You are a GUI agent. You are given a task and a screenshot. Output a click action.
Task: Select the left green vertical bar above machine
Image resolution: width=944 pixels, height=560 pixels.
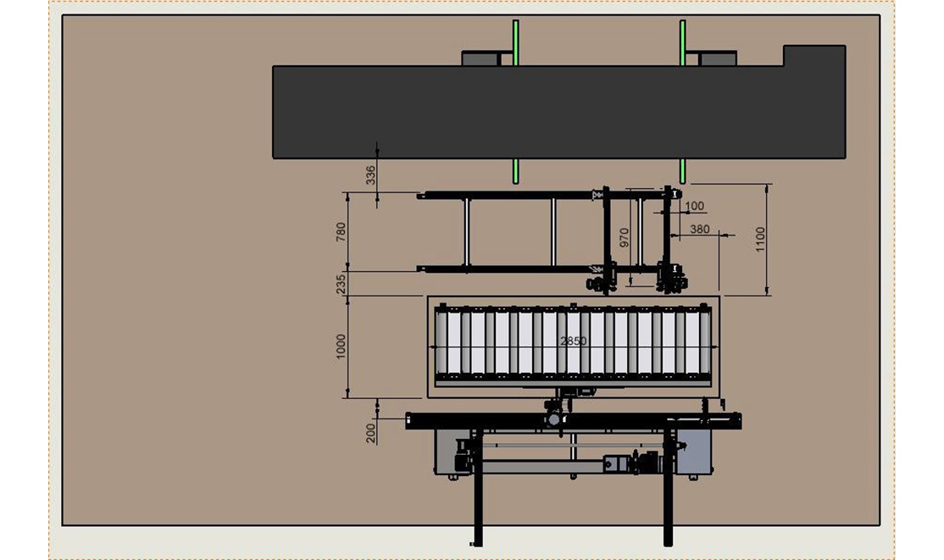tap(515, 42)
